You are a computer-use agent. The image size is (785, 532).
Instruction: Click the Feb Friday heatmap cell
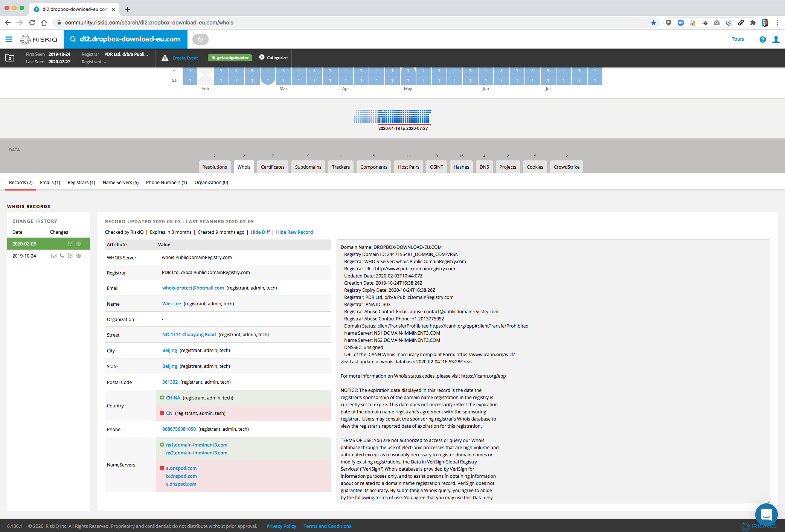tap(206, 71)
